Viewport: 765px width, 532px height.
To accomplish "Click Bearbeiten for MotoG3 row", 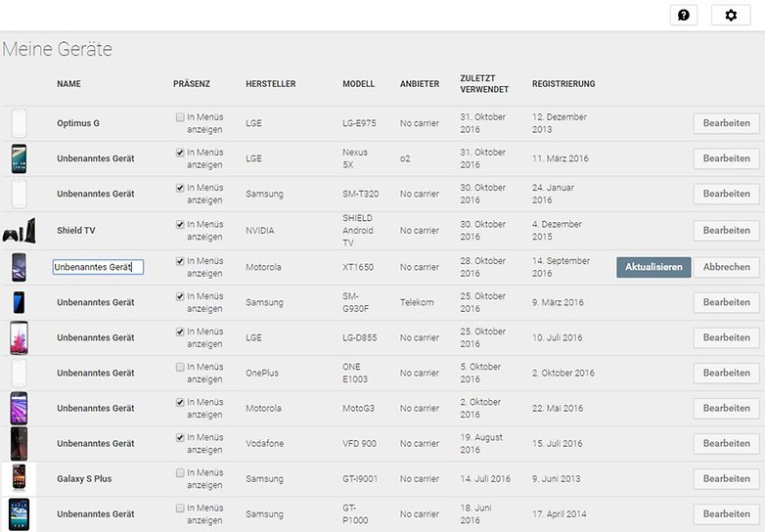I will (727, 408).
